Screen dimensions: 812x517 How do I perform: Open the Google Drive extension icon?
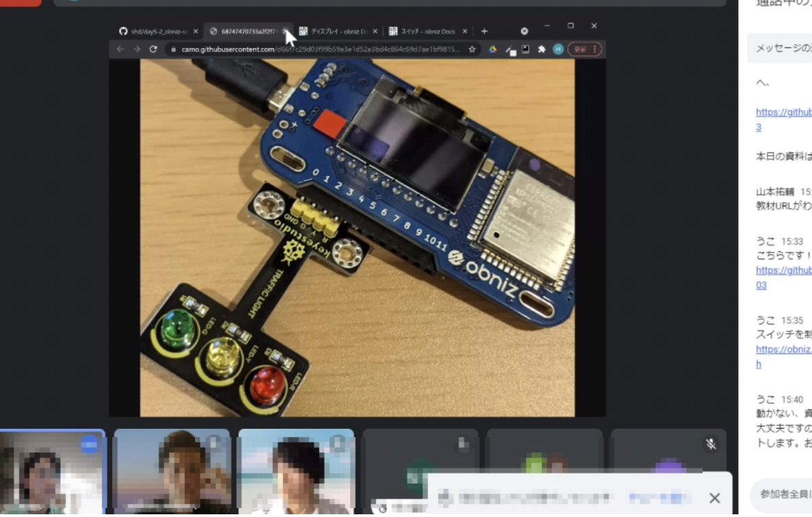(x=492, y=49)
